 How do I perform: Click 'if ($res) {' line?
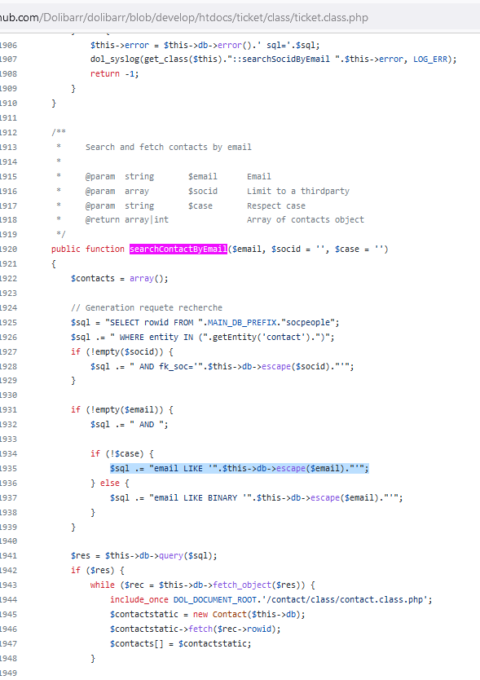pyautogui.click(x=98, y=570)
